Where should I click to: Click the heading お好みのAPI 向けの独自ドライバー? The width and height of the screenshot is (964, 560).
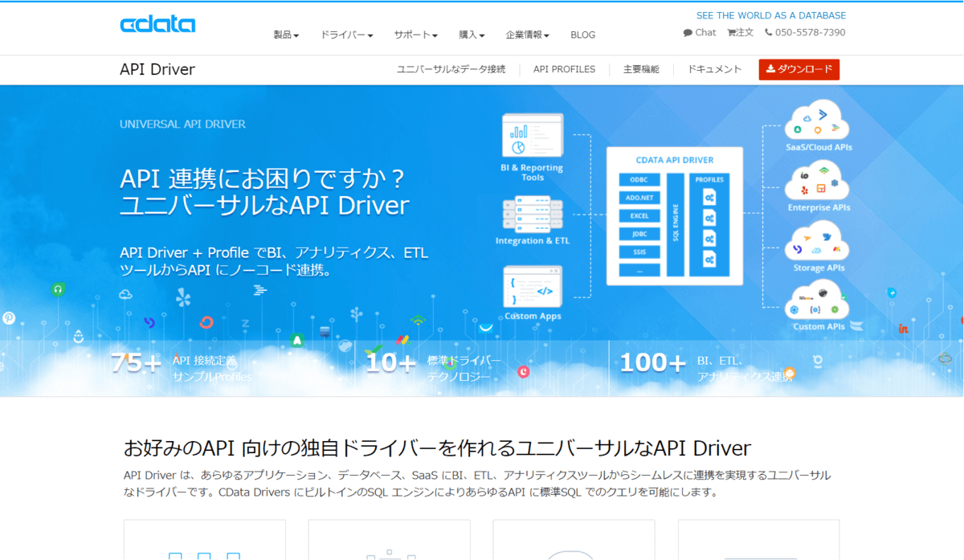click(437, 448)
